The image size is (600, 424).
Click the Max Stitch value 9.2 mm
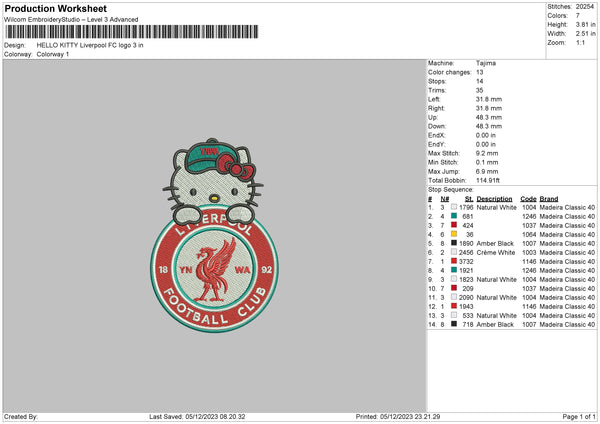point(487,153)
